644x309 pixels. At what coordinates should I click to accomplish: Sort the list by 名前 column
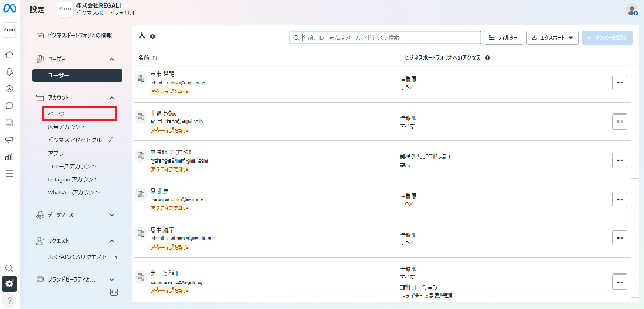(x=148, y=58)
